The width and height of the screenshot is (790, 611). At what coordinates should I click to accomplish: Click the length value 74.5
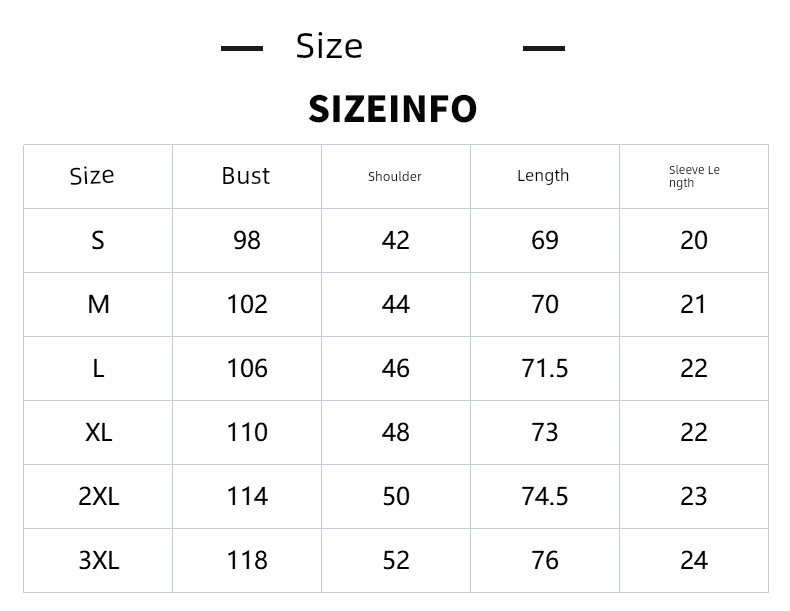pos(545,496)
